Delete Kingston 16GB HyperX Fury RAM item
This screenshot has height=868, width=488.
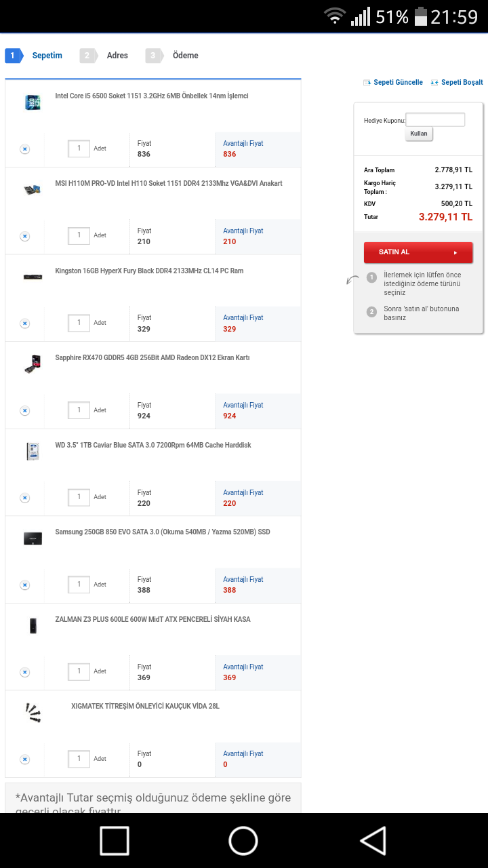(24, 323)
